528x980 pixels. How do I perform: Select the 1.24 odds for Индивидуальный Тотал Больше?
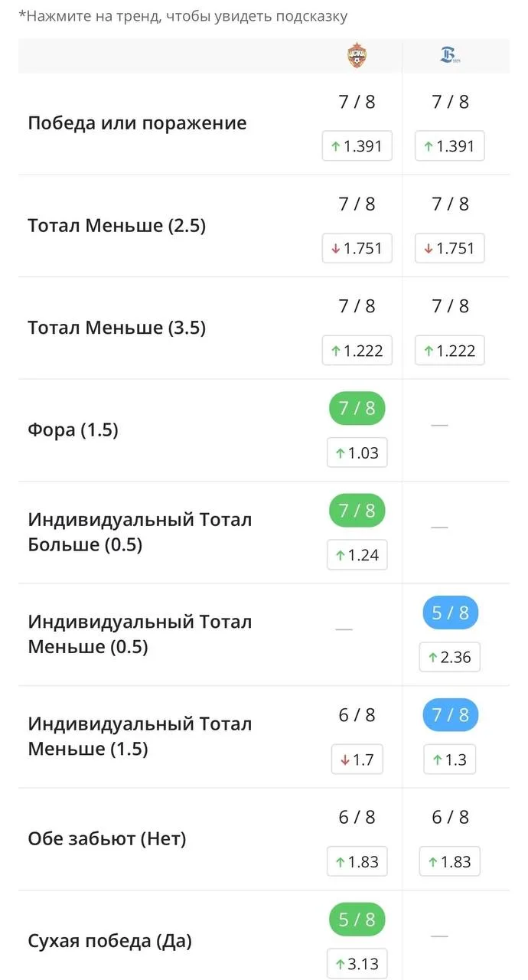[357, 555]
